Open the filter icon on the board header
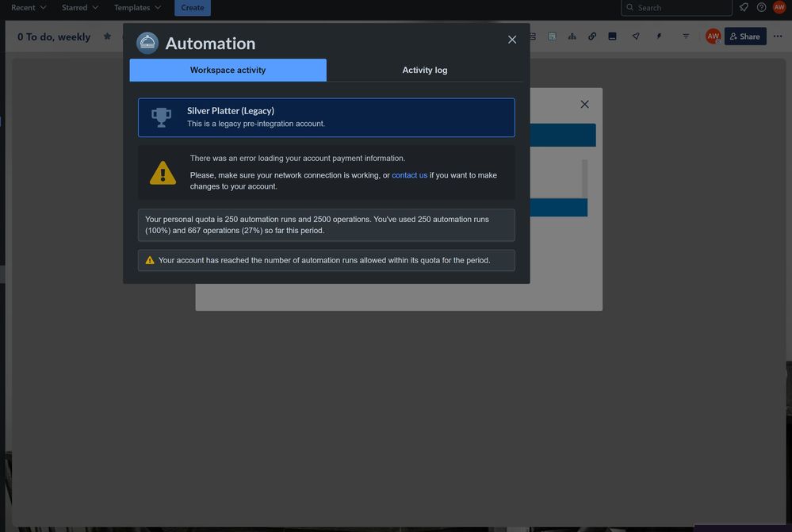Screen dimensions: 792x532 click(685, 35)
